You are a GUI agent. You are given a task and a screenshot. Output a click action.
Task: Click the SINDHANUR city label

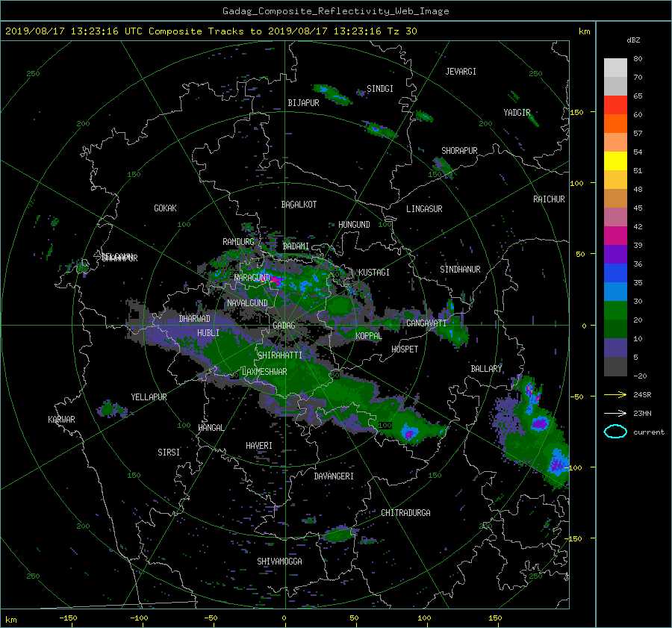[x=460, y=270]
